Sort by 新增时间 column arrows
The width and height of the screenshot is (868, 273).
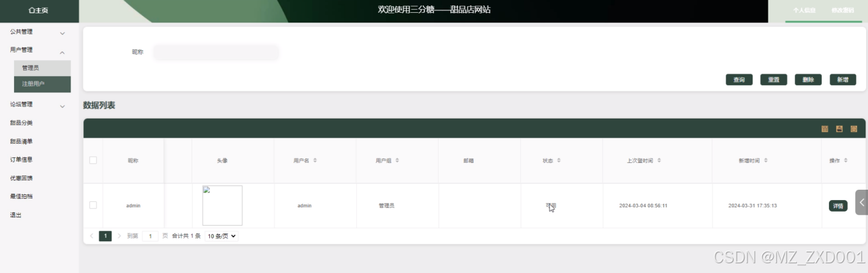click(766, 161)
